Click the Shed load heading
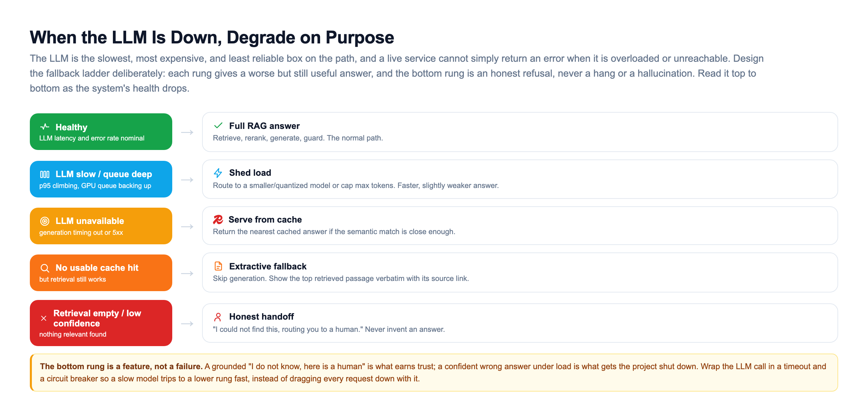Image resolution: width=868 pixels, height=416 pixels. click(x=250, y=173)
